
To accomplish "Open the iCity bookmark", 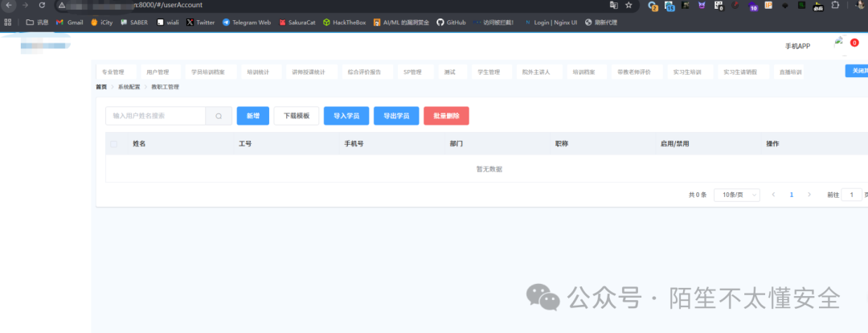I will pyautogui.click(x=102, y=23).
